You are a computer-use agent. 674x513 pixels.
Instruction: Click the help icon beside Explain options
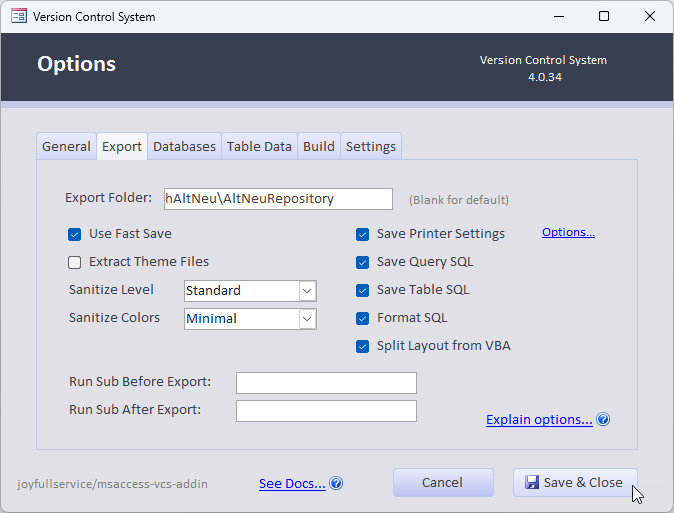tap(603, 420)
